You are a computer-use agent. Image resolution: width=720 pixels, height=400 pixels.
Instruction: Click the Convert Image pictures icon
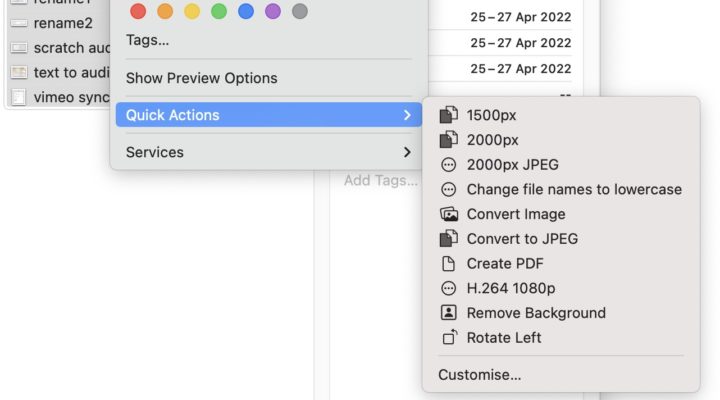tap(449, 214)
